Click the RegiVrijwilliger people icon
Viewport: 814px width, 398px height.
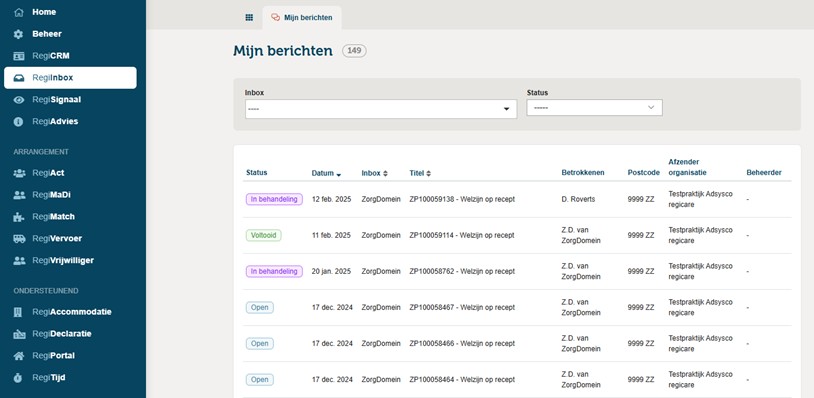[19, 260]
